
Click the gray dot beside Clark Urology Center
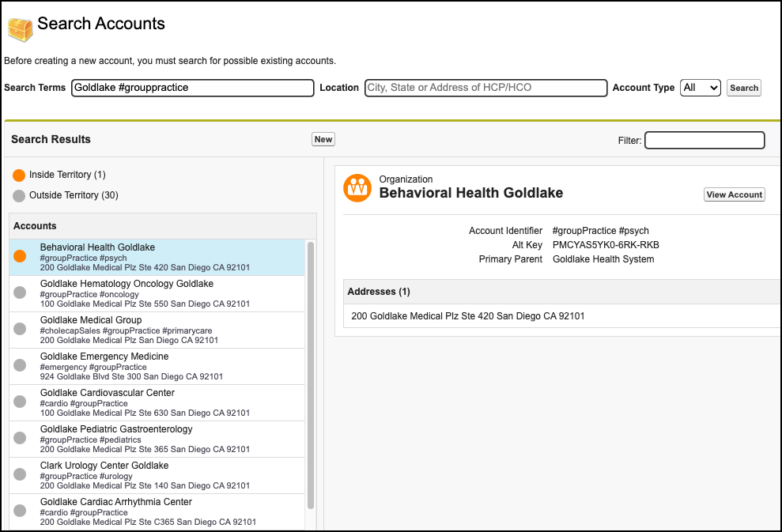pos(20,475)
